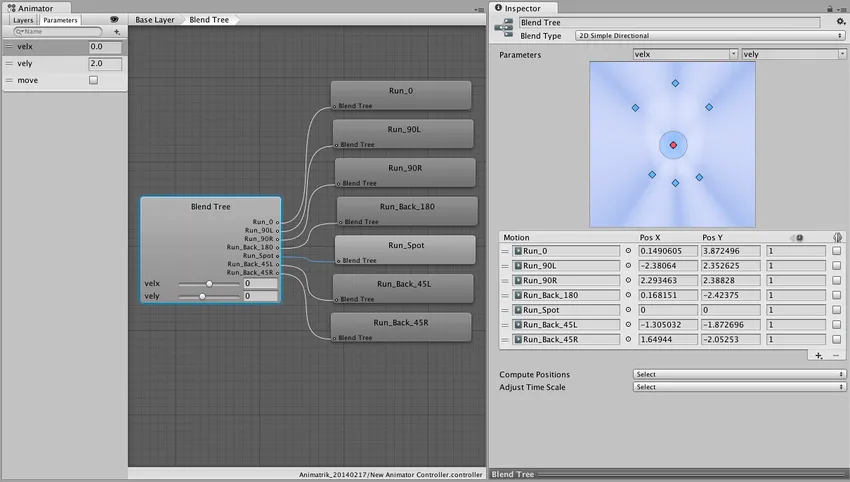Click the eye icon in Animator panel
Screen dimensions: 850x482
[114, 19]
